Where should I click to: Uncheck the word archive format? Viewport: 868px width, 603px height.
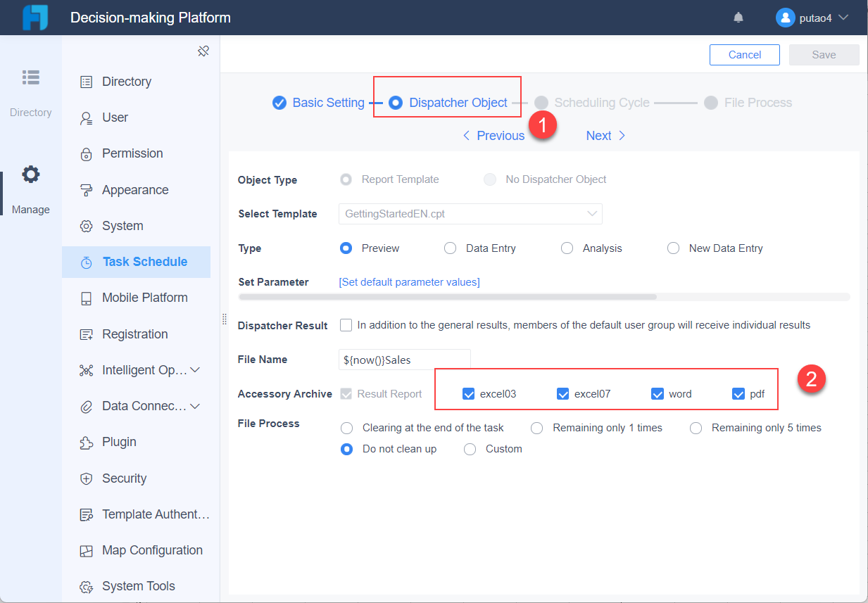[x=658, y=393]
